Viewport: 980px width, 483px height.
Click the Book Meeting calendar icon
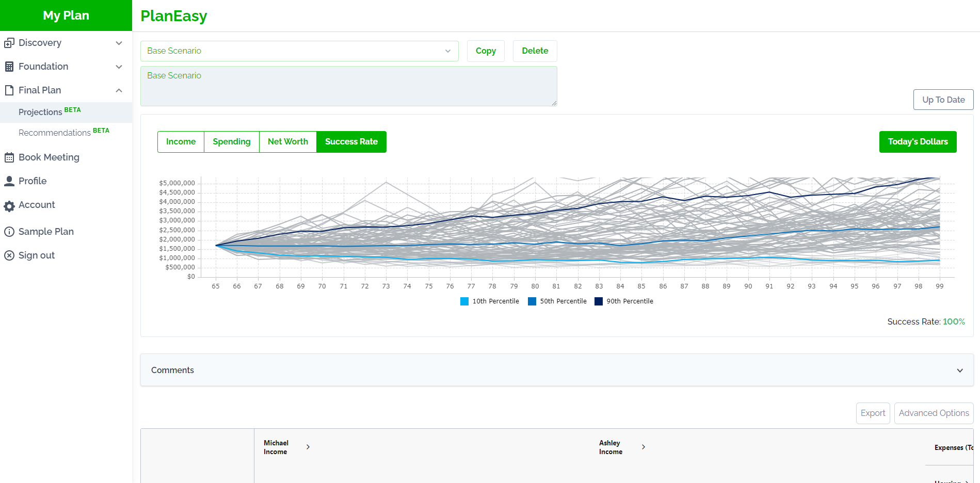(x=9, y=157)
